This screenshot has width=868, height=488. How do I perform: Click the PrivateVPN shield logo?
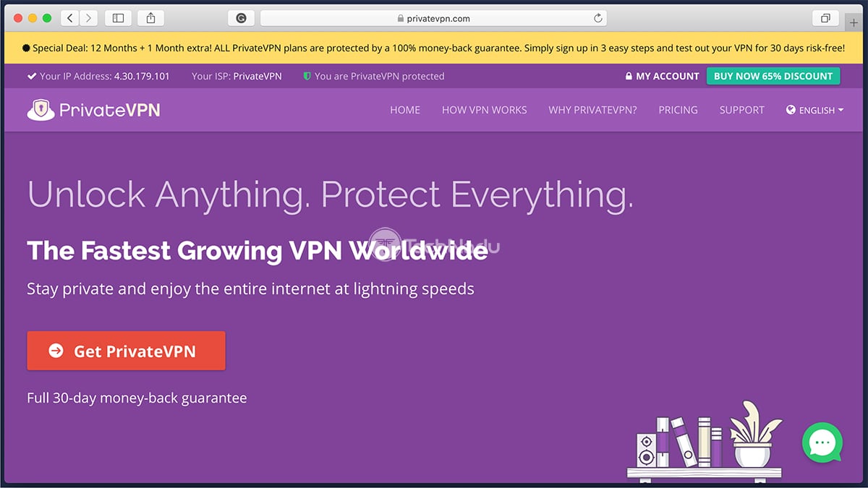pos(40,109)
